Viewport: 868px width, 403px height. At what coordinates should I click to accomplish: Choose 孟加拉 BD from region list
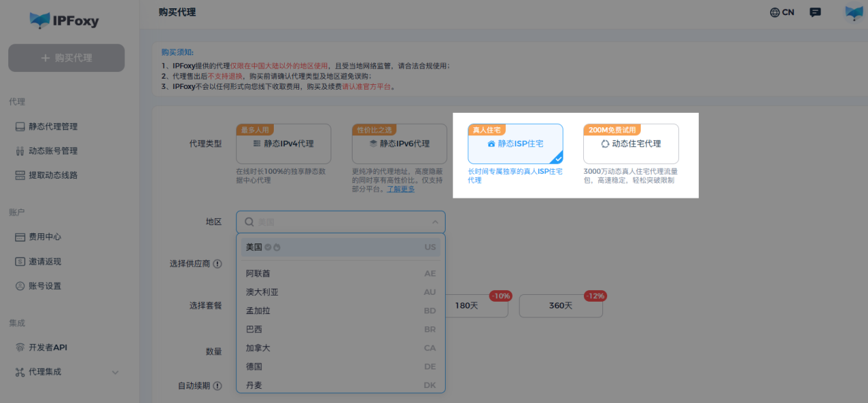tap(341, 311)
